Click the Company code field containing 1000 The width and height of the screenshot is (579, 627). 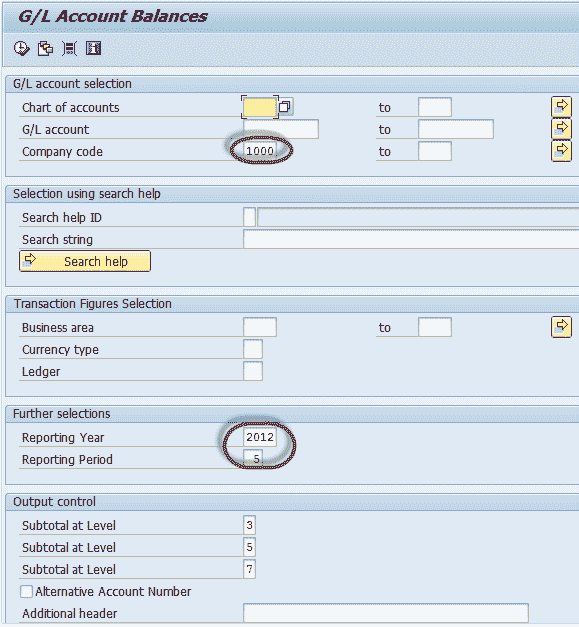tap(260, 151)
